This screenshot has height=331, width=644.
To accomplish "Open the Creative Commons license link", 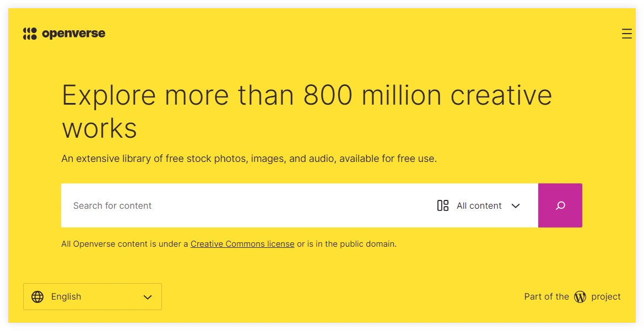I will 242,244.
